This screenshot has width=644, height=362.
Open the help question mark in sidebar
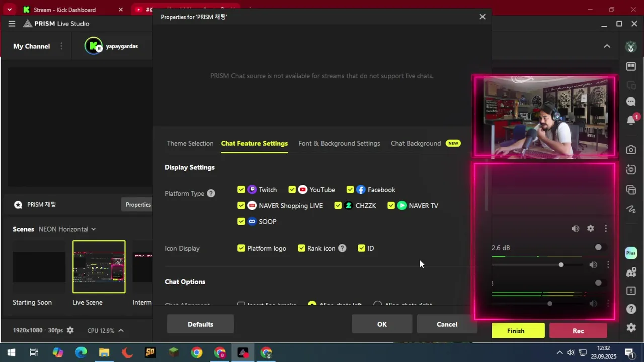tap(631, 309)
